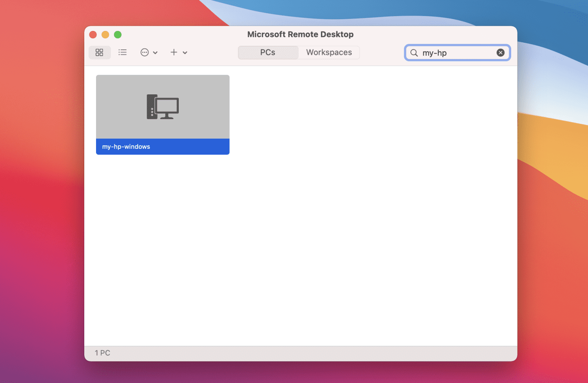The image size is (588, 383).
Task: Select the PCs tab
Action: pos(268,52)
